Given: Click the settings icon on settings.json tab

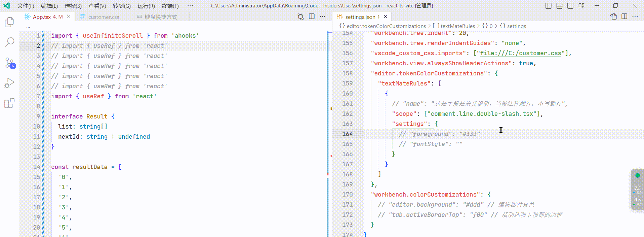Looking at the screenshot, I should [x=340, y=16].
